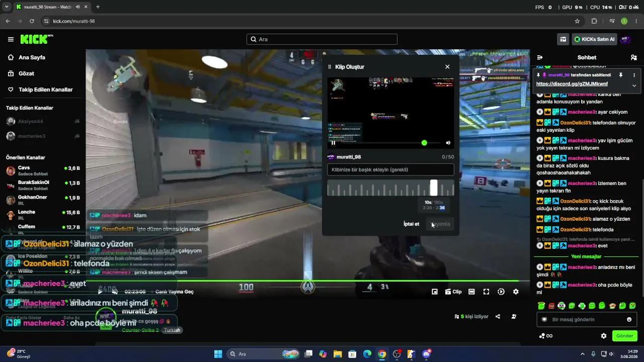This screenshot has height=362, width=644.
Task: Create a Clip from player controls
Action: pos(453,292)
